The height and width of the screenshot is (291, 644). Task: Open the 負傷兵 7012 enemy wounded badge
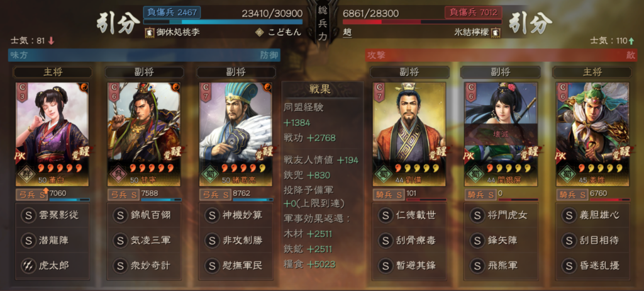[473, 13]
